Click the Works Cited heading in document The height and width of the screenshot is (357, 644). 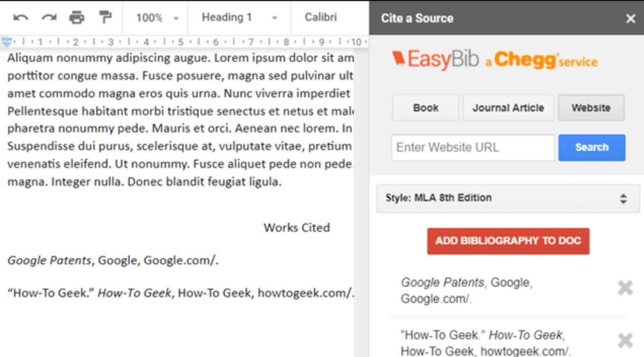click(296, 228)
